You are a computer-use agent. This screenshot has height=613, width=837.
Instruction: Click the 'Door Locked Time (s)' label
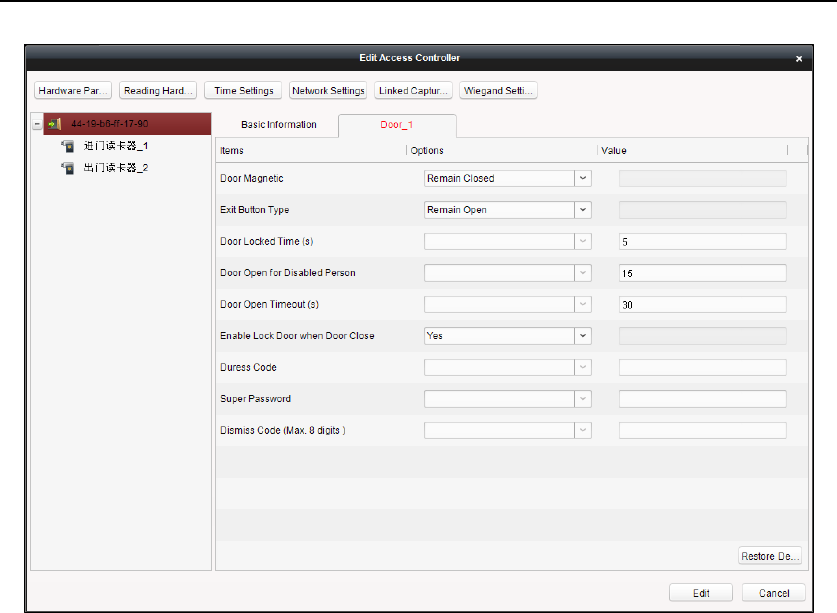(267, 241)
